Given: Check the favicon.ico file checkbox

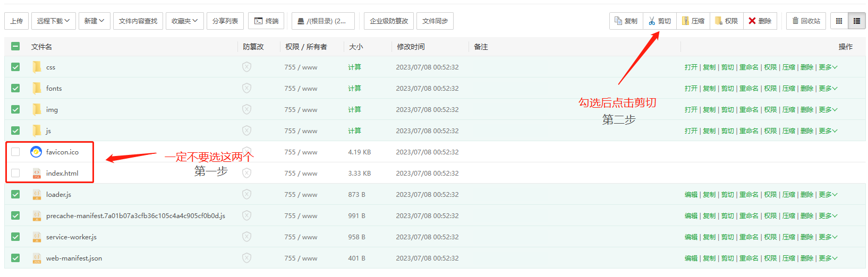Looking at the screenshot, I should point(15,152).
